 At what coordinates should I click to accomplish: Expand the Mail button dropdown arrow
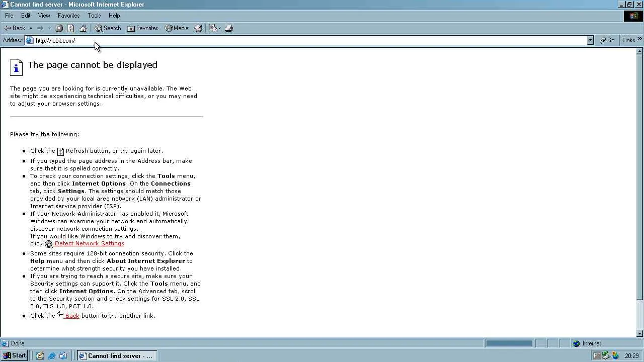tap(219, 28)
